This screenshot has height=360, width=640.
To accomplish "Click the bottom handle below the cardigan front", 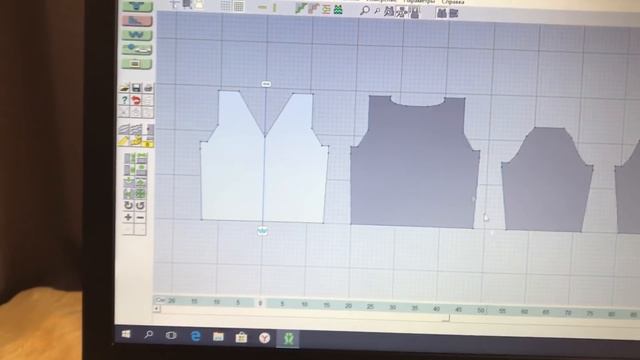I will (x=262, y=231).
